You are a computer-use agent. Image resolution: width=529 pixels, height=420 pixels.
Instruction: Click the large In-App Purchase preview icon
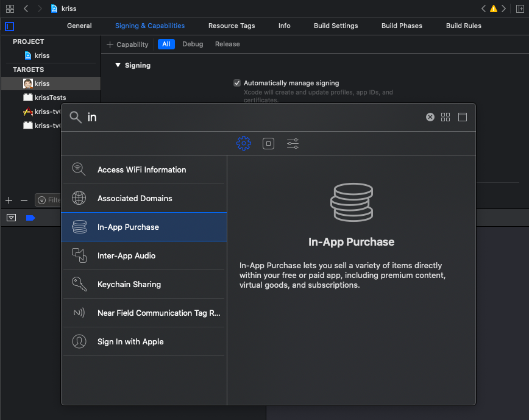pos(352,202)
